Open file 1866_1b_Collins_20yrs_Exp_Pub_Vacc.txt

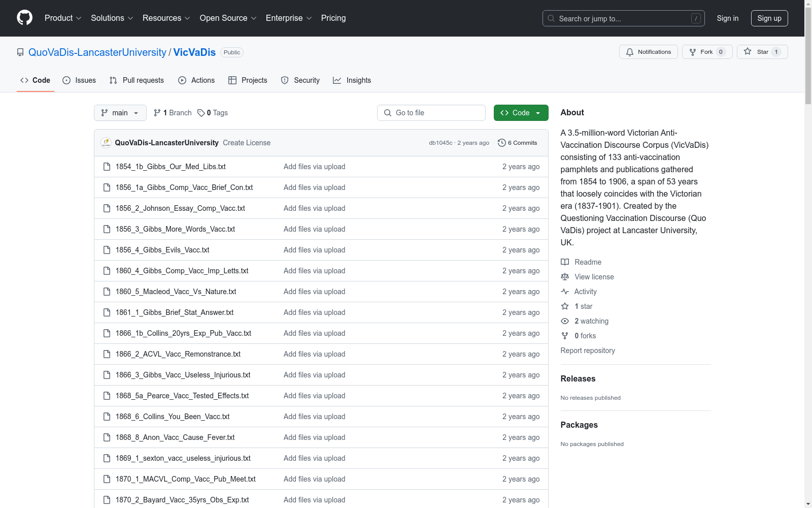click(x=183, y=333)
